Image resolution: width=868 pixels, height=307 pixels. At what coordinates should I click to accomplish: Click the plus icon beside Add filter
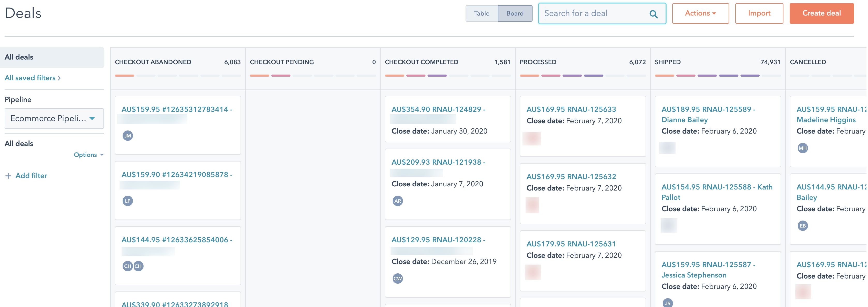(x=8, y=176)
